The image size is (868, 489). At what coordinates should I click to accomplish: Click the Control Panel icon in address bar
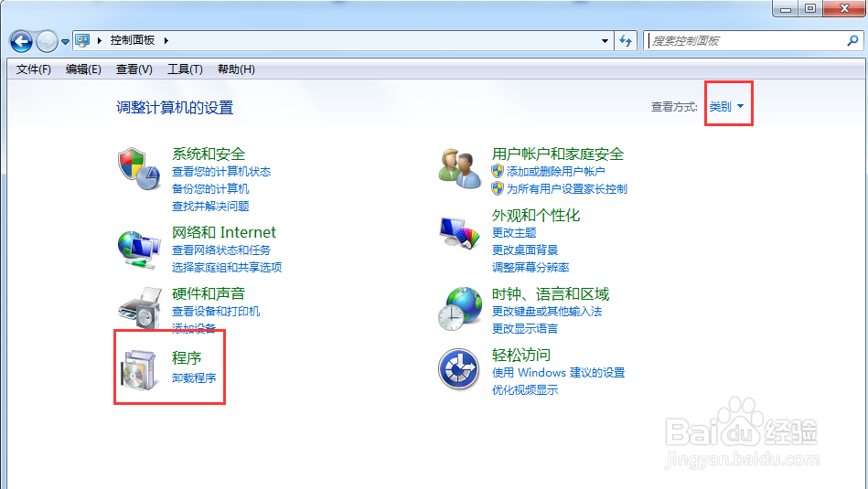[82, 40]
